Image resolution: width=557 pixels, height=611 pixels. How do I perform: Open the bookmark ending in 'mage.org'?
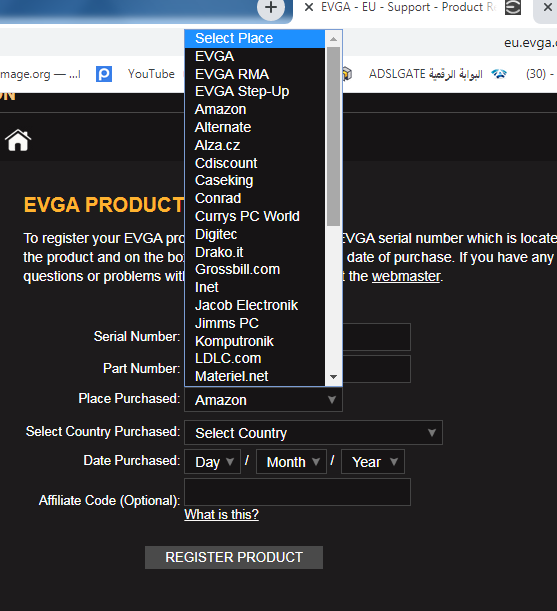point(40,74)
